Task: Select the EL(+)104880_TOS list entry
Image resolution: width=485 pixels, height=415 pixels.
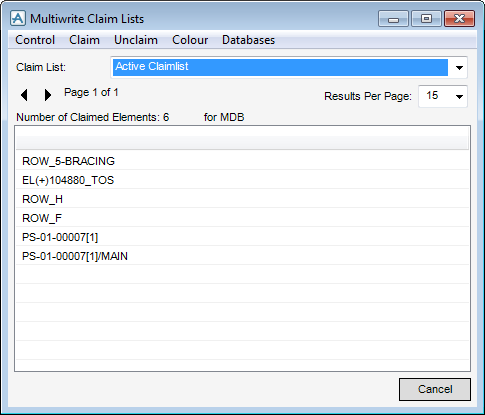Action: (x=242, y=180)
